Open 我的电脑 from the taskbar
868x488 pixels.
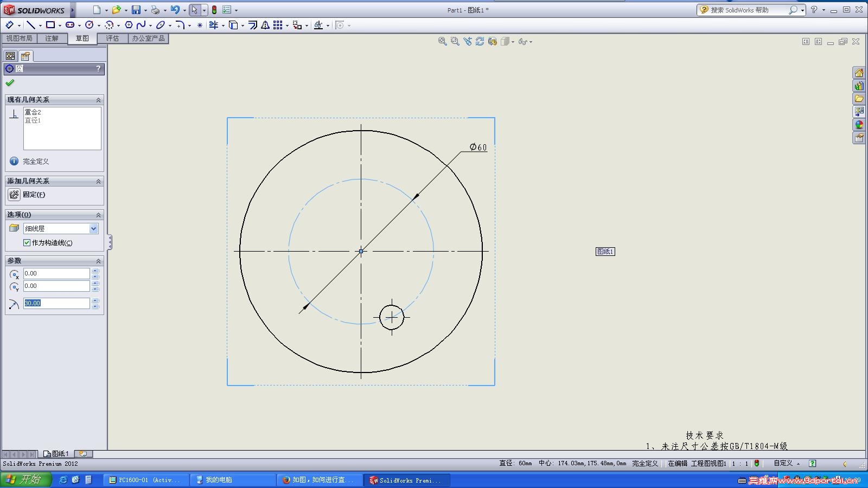[x=233, y=480]
